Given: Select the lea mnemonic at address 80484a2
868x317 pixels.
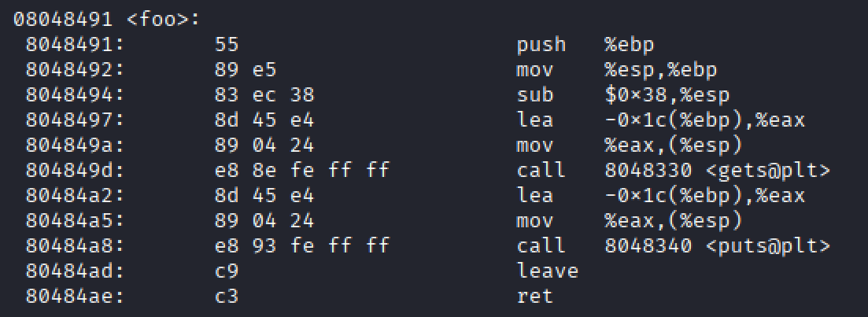Looking at the screenshot, I should tap(535, 195).
